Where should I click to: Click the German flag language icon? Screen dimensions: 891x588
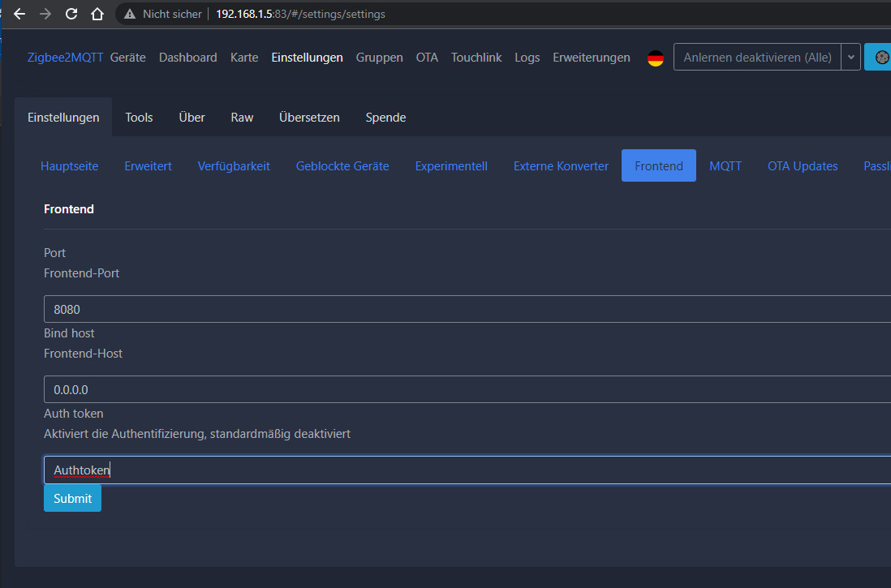click(x=656, y=58)
